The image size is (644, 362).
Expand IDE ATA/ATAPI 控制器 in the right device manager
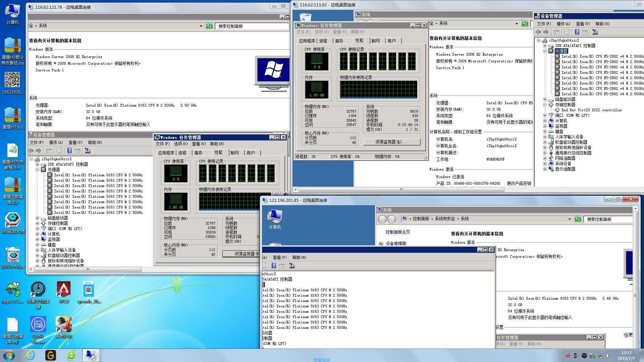tap(545, 46)
